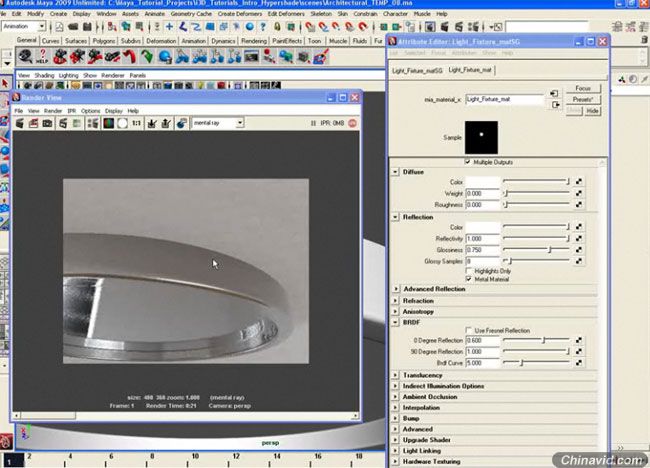Switch to the Light_Fixture_matSG tab

click(x=417, y=71)
